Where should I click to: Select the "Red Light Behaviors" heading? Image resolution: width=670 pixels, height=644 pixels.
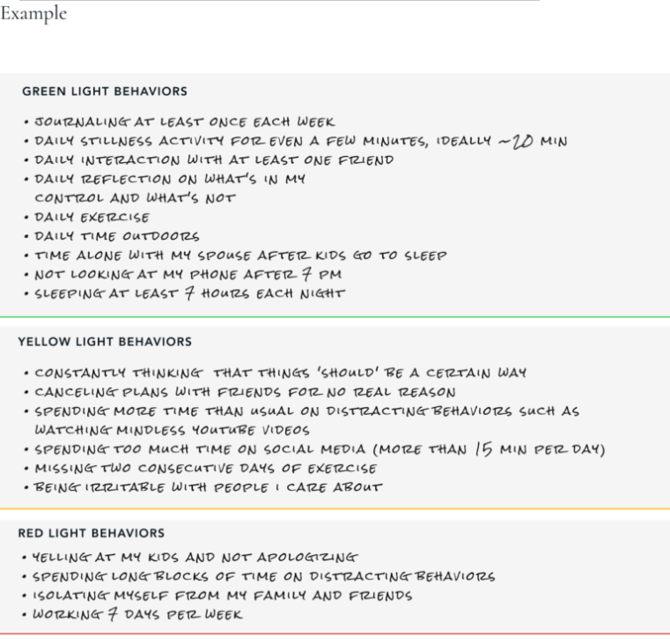[92, 534]
